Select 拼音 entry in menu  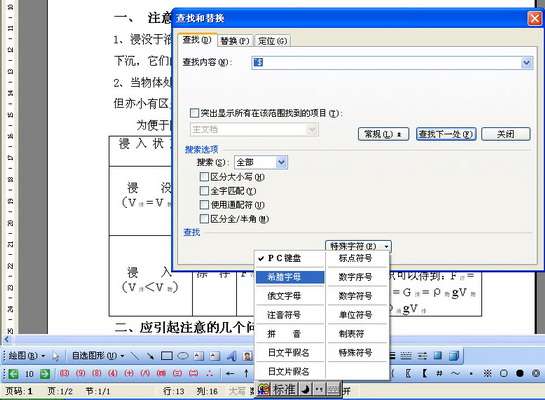(290, 334)
